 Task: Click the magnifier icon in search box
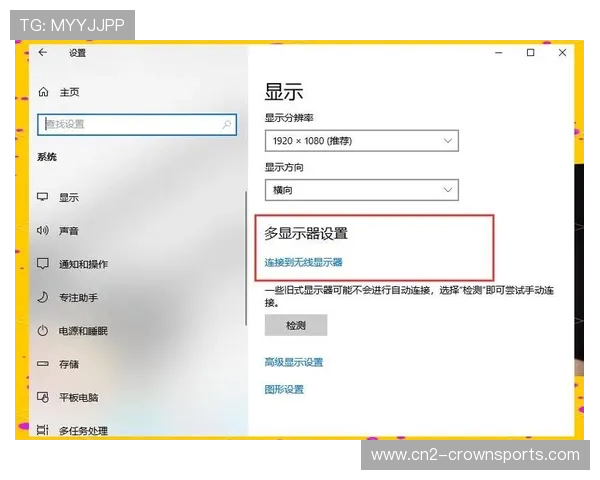point(227,124)
